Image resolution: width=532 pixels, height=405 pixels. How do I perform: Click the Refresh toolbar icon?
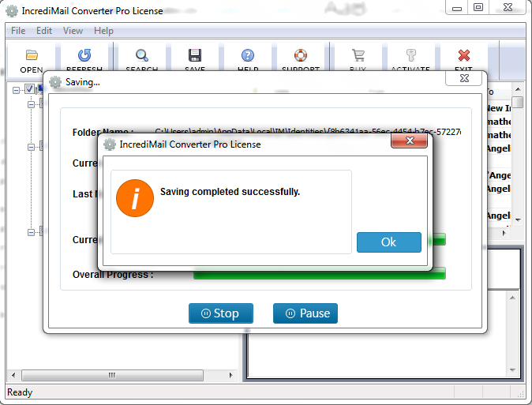(x=84, y=55)
